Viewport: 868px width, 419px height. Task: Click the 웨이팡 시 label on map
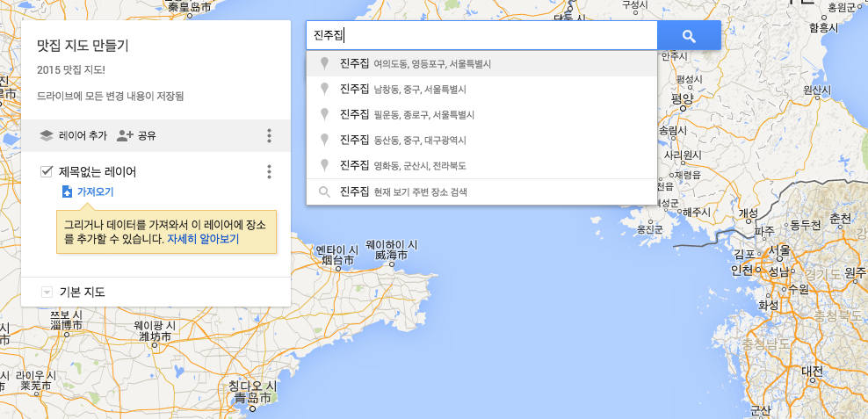pyautogui.click(x=155, y=325)
